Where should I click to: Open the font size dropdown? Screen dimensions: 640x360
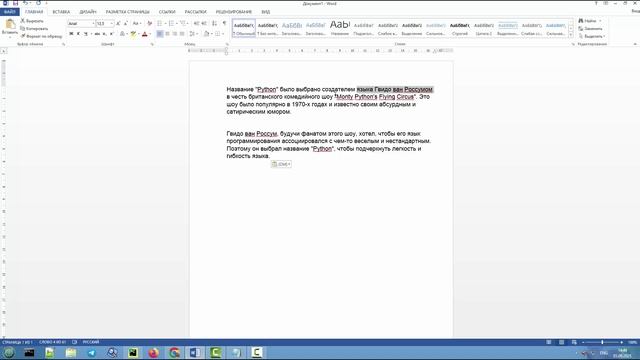[112, 24]
